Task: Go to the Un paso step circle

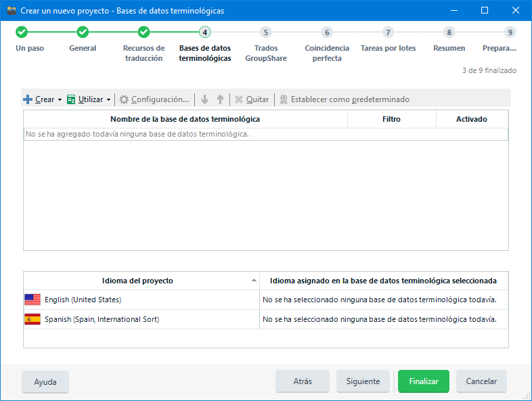Action: (22, 32)
